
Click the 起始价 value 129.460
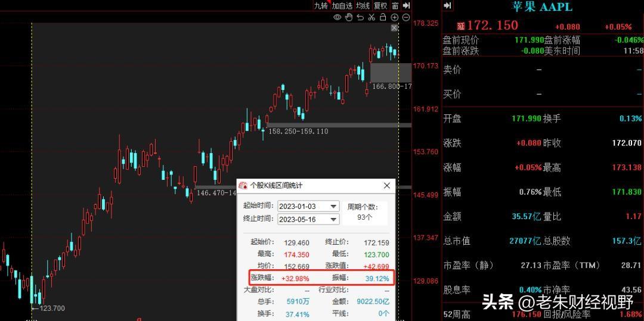tap(296, 243)
